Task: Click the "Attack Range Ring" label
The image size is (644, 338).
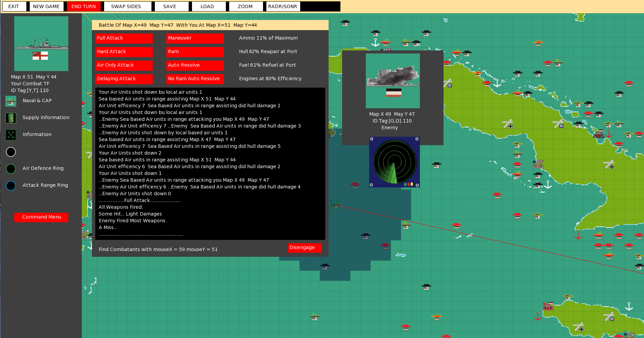Action: (x=45, y=185)
